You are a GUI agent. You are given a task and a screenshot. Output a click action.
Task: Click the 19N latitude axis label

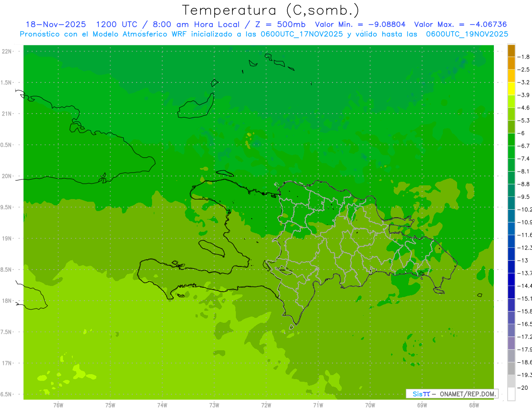pyautogui.click(x=8, y=239)
